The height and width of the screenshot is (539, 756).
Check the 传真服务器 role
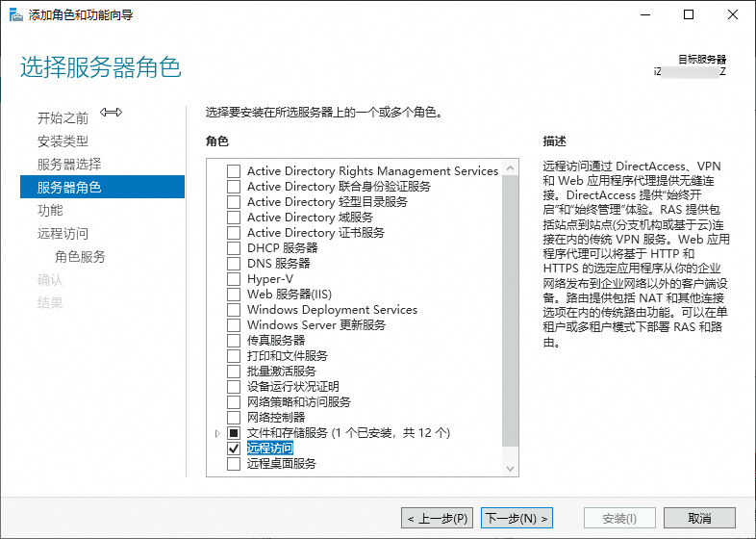click(x=234, y=341)
